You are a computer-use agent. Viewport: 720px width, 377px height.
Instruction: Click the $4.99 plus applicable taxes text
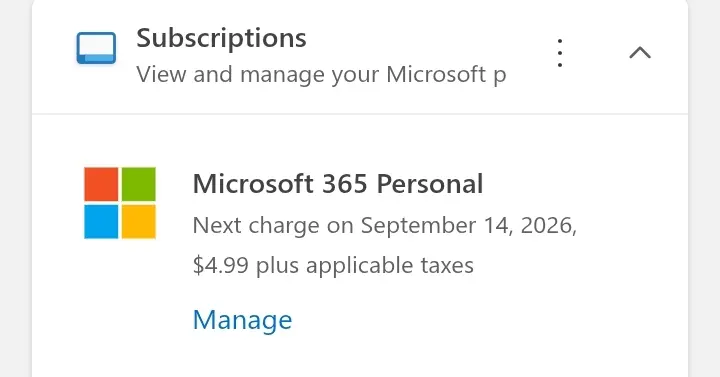click(x=333, y=265)
